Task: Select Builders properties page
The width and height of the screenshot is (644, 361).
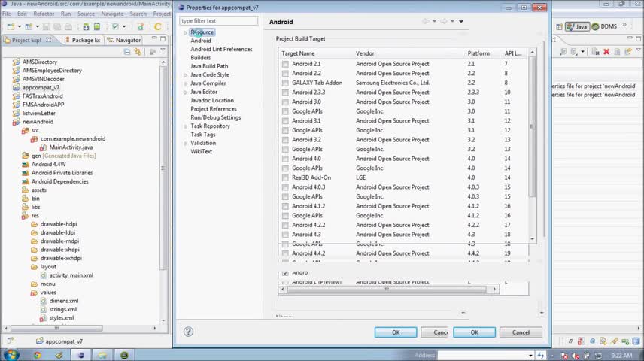Action: (200, 58)
